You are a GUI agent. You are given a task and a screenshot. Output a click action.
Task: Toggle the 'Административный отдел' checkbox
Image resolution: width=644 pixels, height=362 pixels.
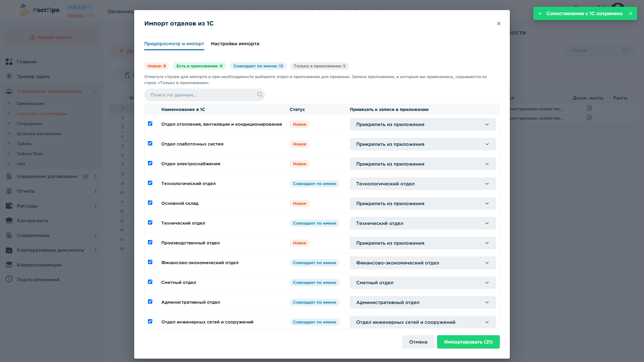pyautogui.click(x=150, y=302)
